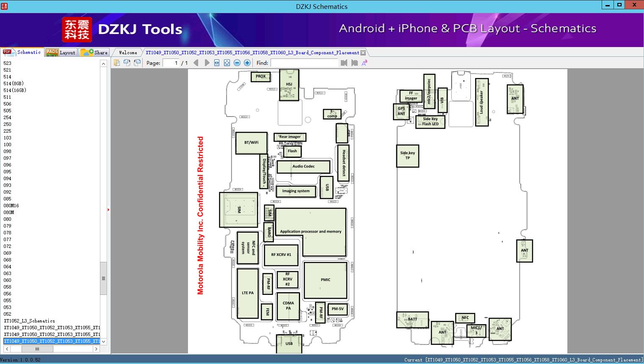Select the 521 list entry

7,70
